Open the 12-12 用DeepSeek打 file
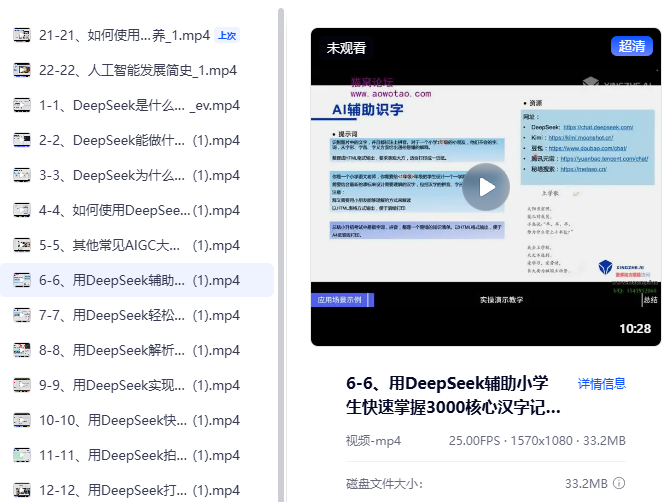Image resolution: width=671 pixels, height=502 pixels. pos(140,490)
